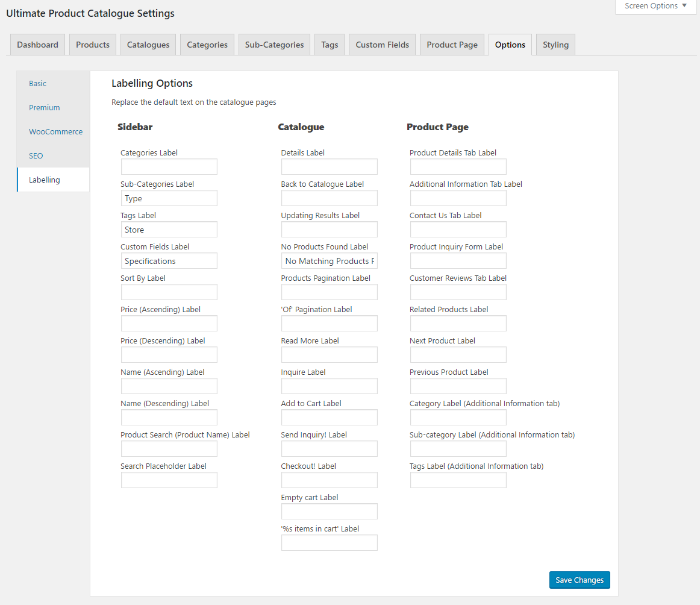Click the Save Changes button

pyautogui.click(x=580, y=580)
